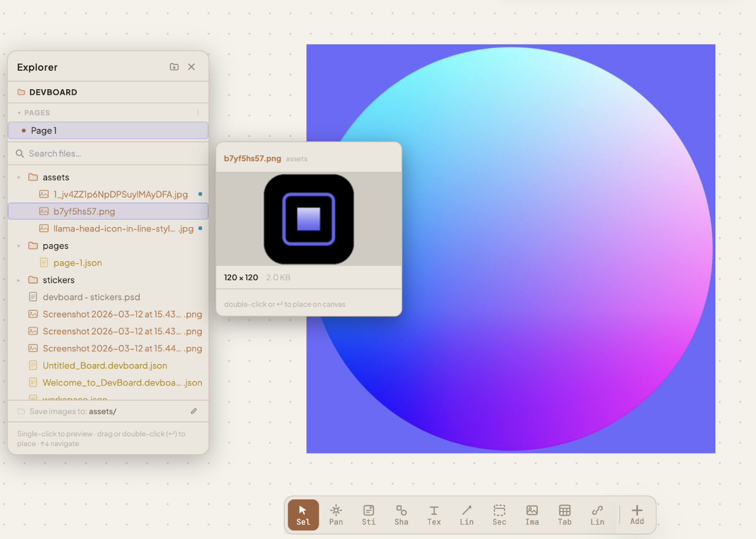Viewport: 756px width, 539px height.
Task: Select the Pan tool in the toolbar
Action: pyautogui.click(x=335, y=514)
